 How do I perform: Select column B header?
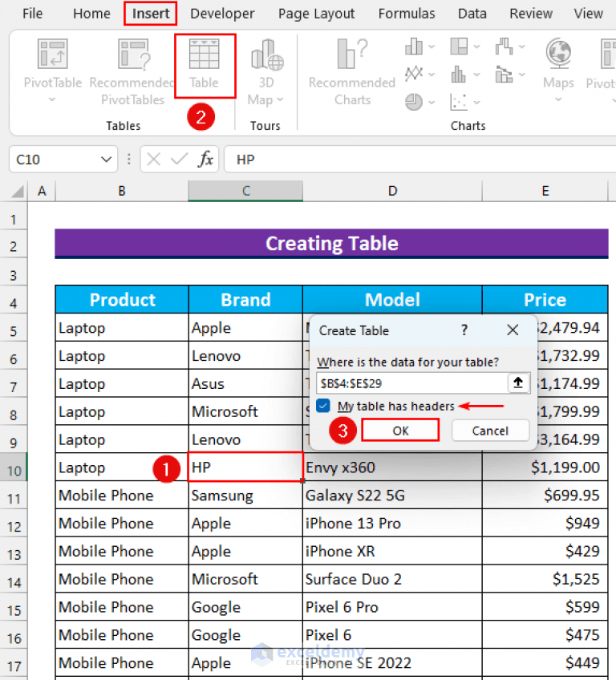tap(122, 191)
